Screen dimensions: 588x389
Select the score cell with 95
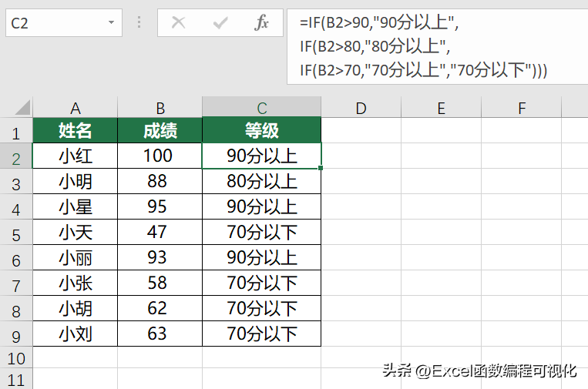tap(160, 207)
